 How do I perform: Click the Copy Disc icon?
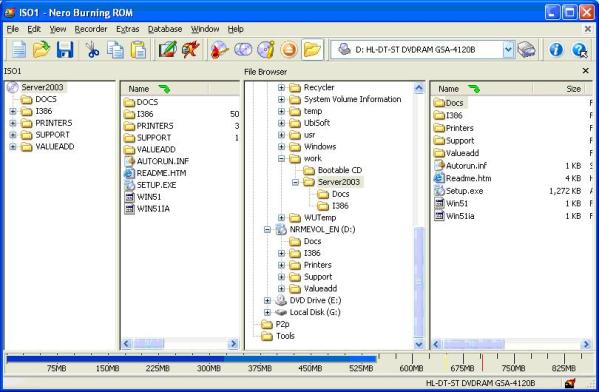(x=243, y=50)
